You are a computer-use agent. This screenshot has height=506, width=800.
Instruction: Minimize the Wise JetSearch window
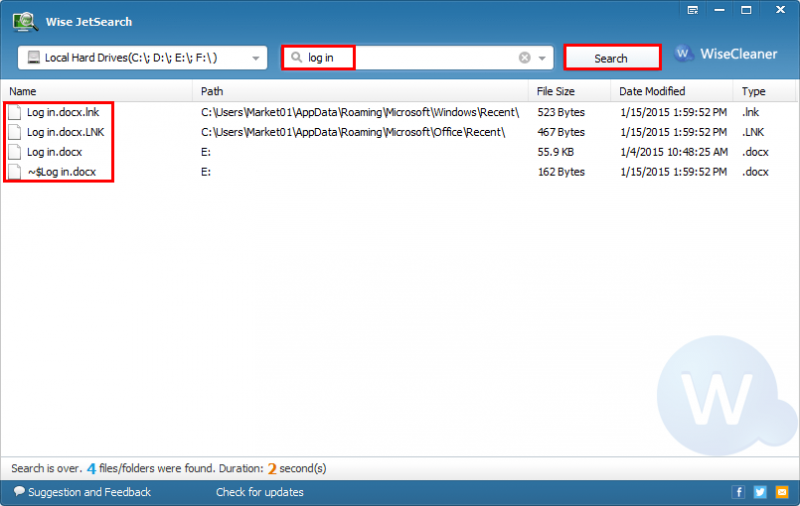[x=719, y=10]
